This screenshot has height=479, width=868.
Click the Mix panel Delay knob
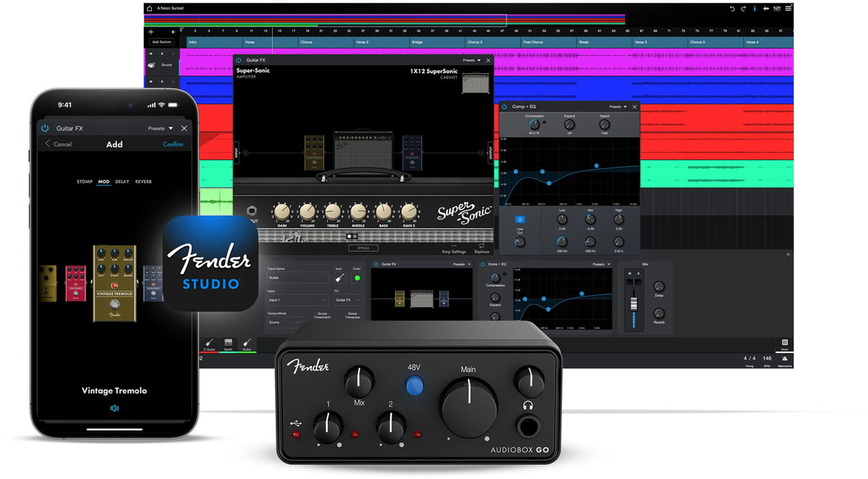(659, 287)
